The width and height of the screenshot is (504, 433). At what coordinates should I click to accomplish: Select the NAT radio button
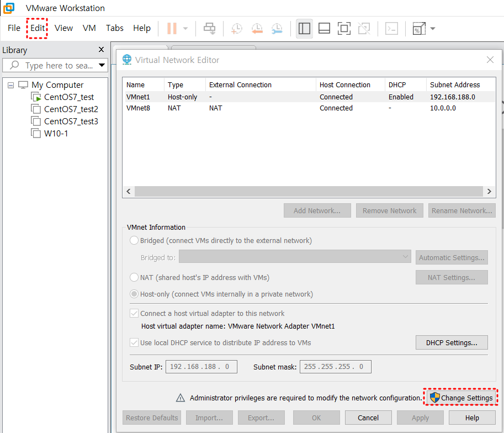point(134,277)
